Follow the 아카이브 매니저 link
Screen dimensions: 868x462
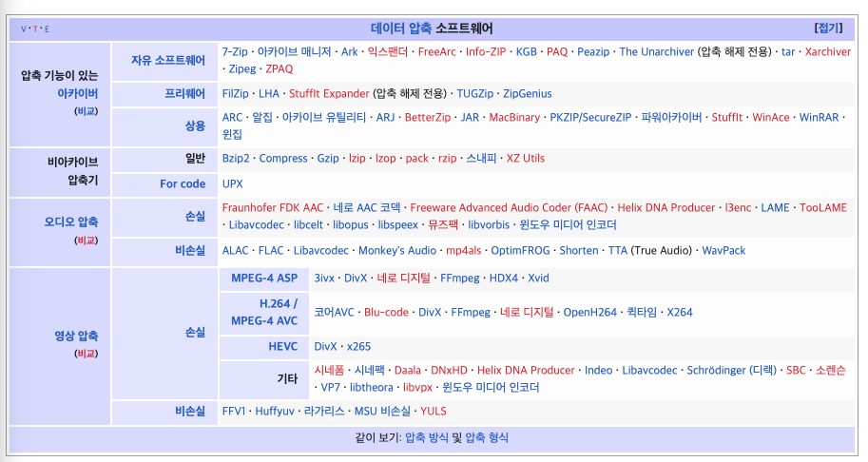click(x=294, y=51)
